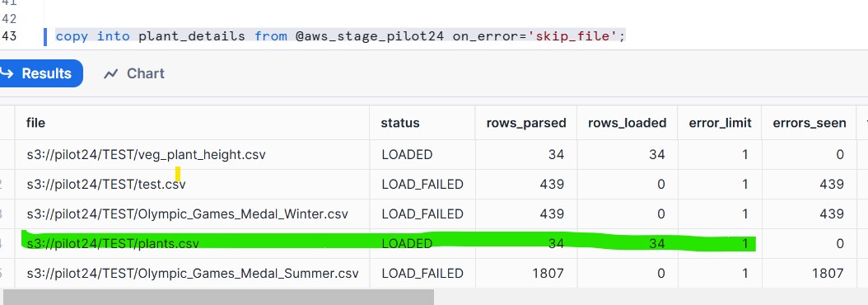The image size is (868, 305).
Task: Select the Olympic_Games_Medal_Winter.csv file cell
Action: 192,214
